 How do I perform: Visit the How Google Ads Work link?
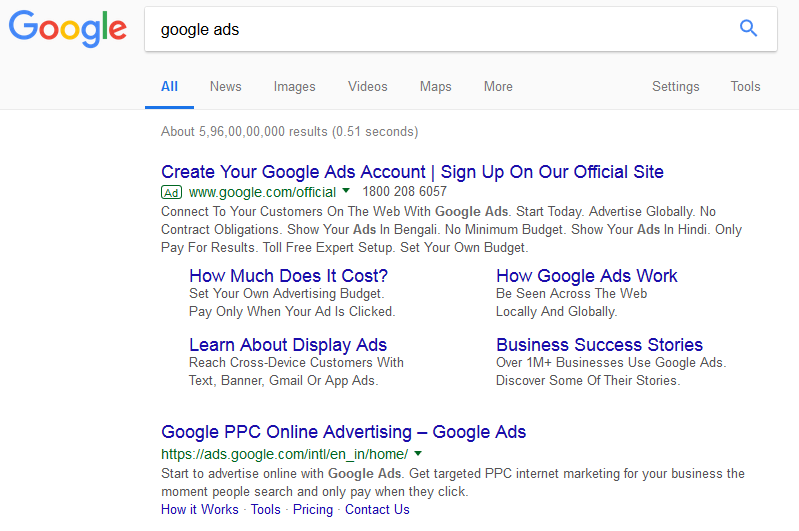click(587, 276)
